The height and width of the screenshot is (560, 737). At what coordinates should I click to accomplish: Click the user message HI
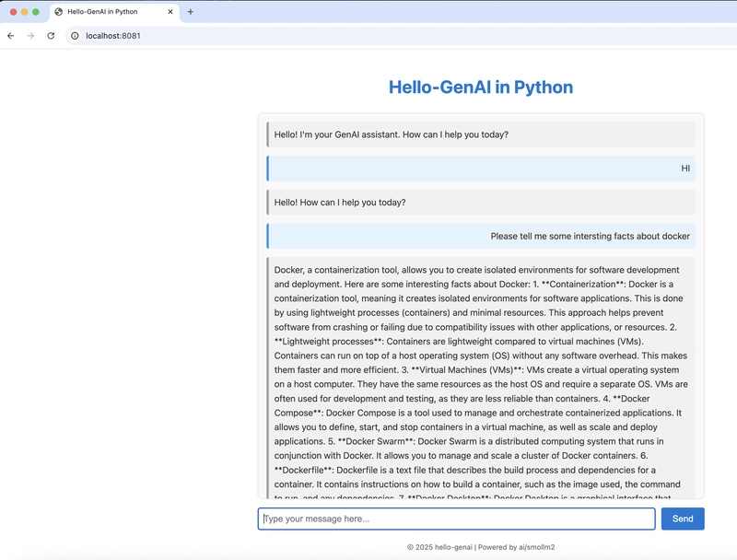click(481, 169)
